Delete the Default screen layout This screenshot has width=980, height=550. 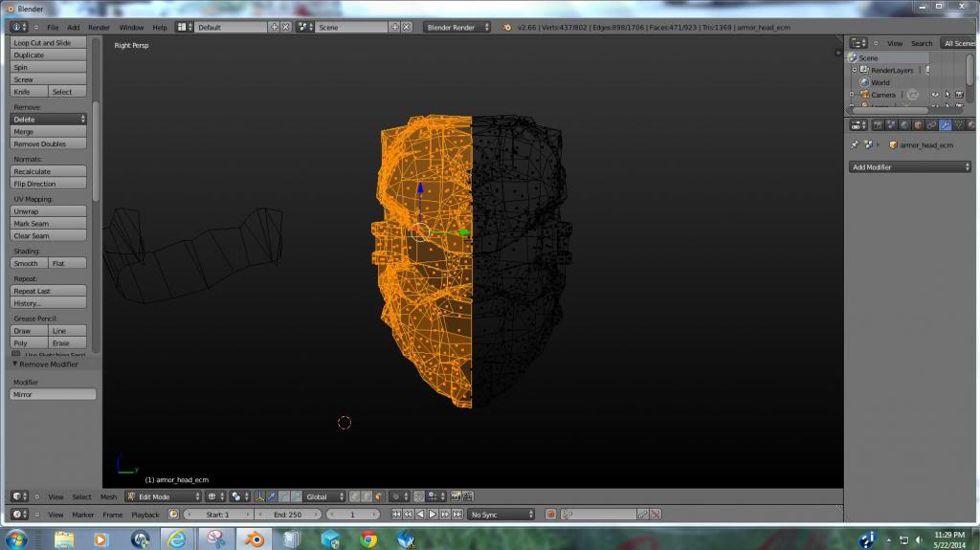tap(285, 27)
